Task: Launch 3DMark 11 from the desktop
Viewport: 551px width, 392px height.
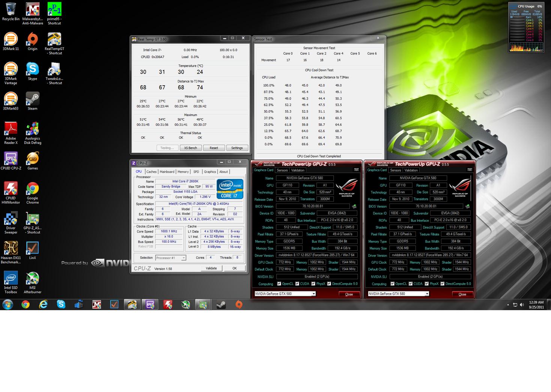Action: [x=11, y=41]
